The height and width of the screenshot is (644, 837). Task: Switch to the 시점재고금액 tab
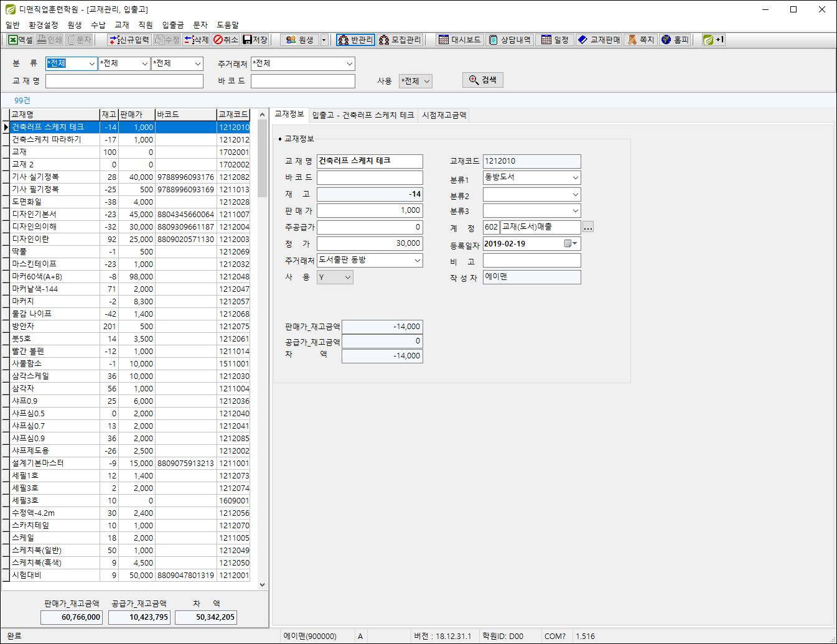pyautogui.click(x=444, y=115)
